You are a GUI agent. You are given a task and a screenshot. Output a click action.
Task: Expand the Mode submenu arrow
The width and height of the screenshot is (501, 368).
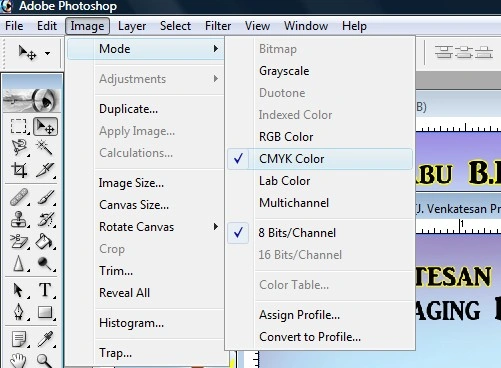(216, 49)
